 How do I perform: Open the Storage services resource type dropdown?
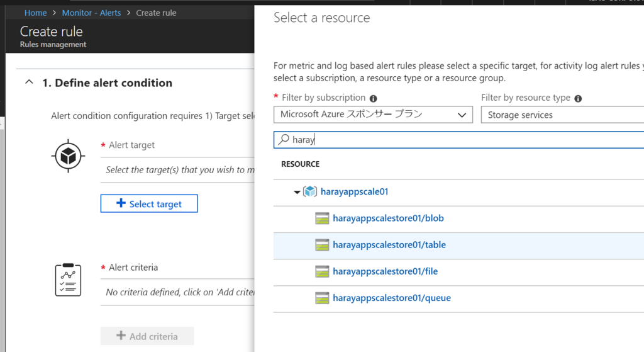pyautogui.click(x=562, y=115)
